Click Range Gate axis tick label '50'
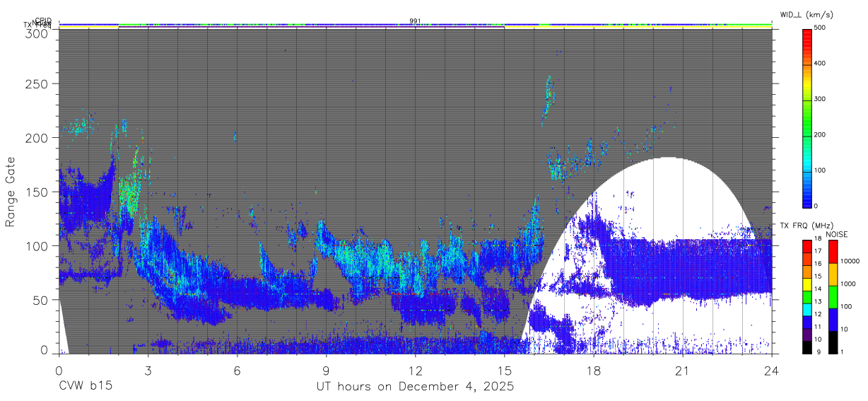 click(x=40, y=300)
